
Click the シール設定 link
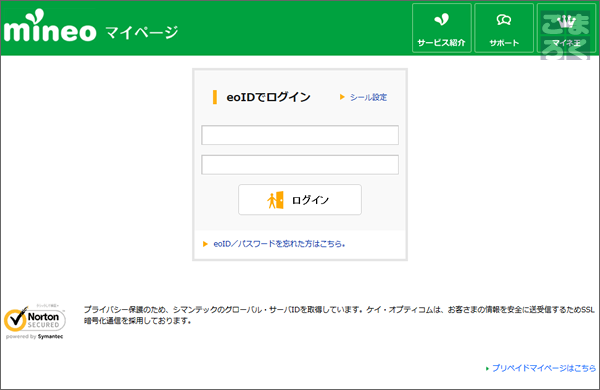pyautogui.click(x=368, y=97)
